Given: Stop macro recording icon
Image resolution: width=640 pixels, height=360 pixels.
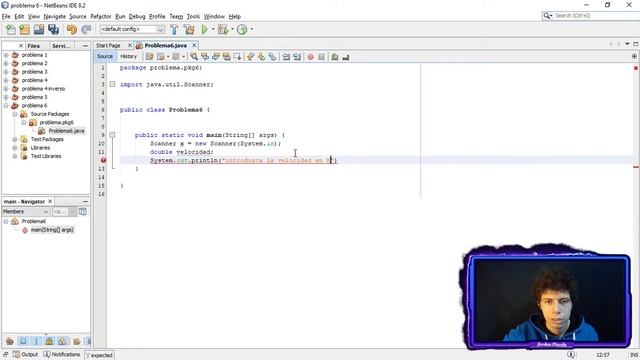Looking at the screenshot, I should (x=321, y=57).
